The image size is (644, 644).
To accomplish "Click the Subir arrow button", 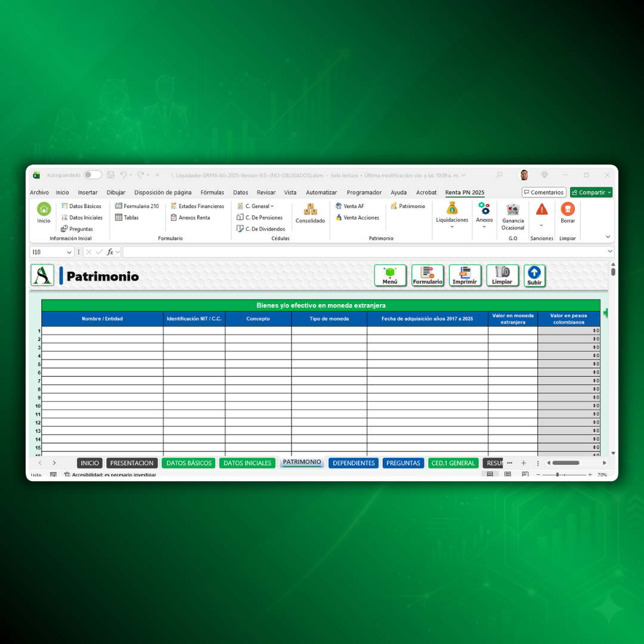I will 534,275.
